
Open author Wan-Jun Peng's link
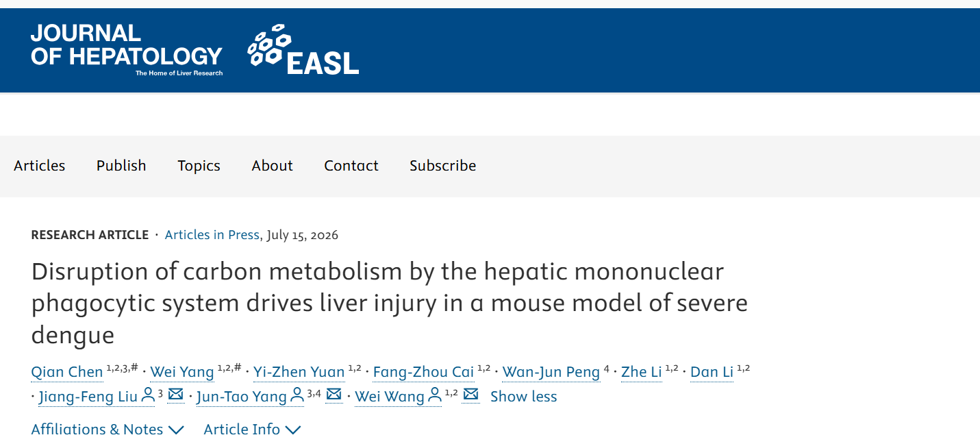pos(551,372)
